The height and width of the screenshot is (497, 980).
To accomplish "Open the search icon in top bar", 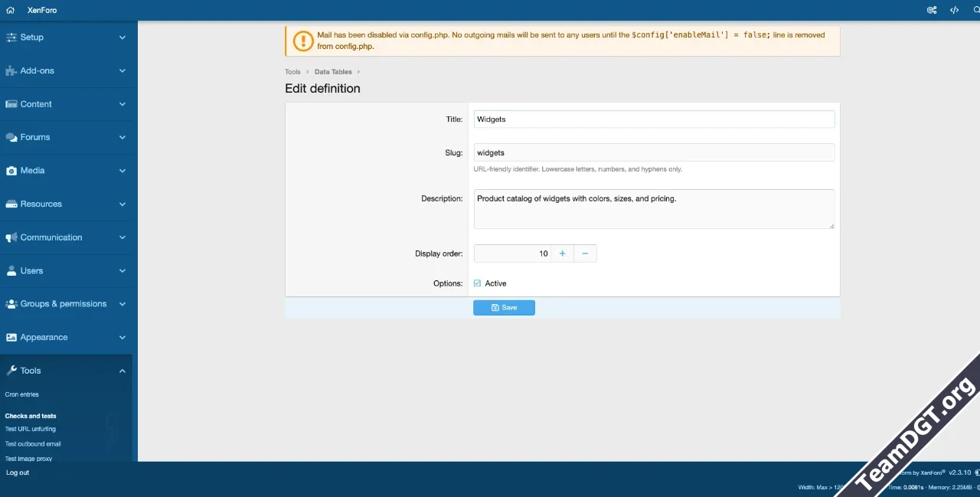I will [976, 10].
